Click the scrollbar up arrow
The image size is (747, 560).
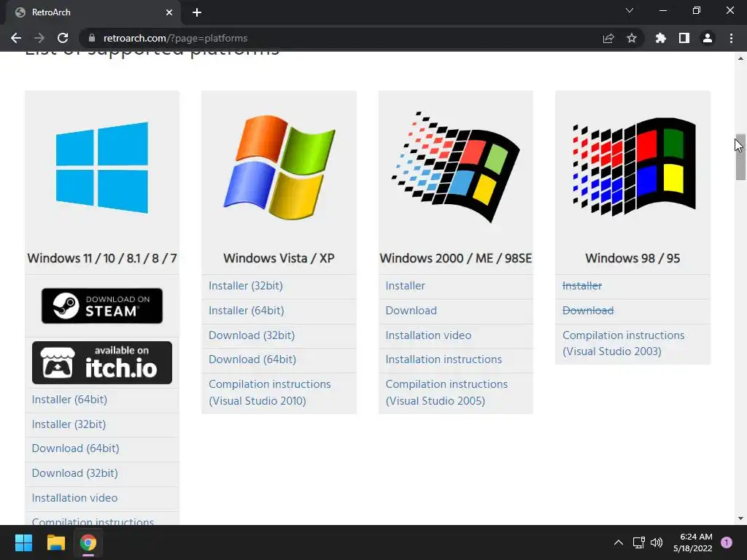pyautogui.click(x=740, y=58)
